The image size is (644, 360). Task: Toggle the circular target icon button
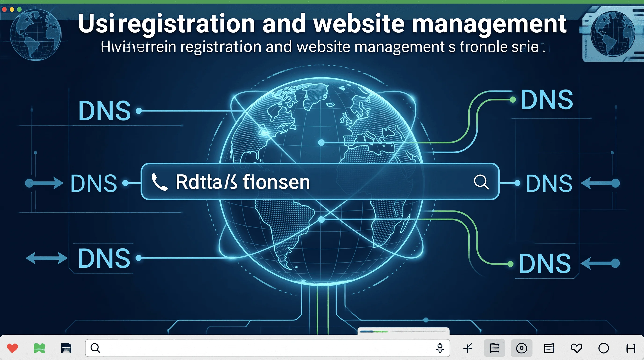(x=522, y=348)
